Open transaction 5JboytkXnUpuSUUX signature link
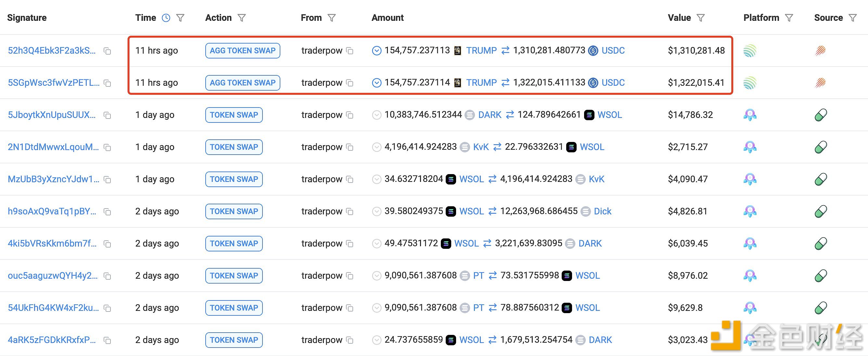Screen dimensions: 868x356 click(x=52, y=115)
